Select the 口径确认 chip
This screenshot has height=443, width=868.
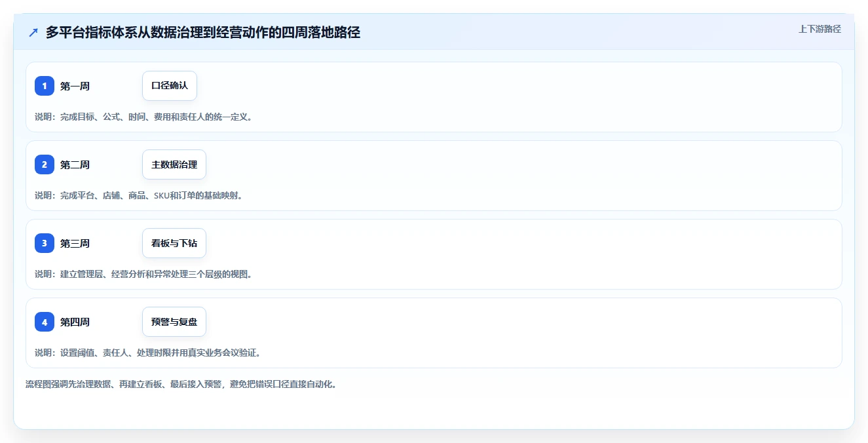(170, 86)
